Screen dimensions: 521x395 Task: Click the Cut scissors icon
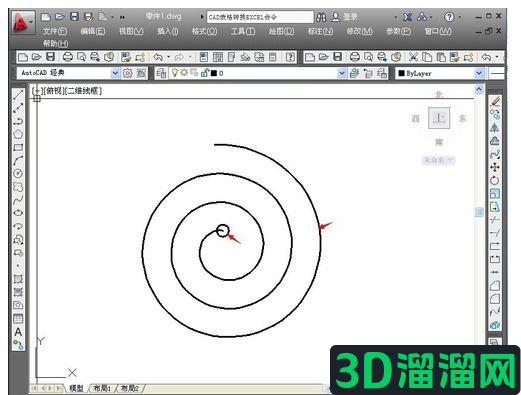[x=413, y=57]
